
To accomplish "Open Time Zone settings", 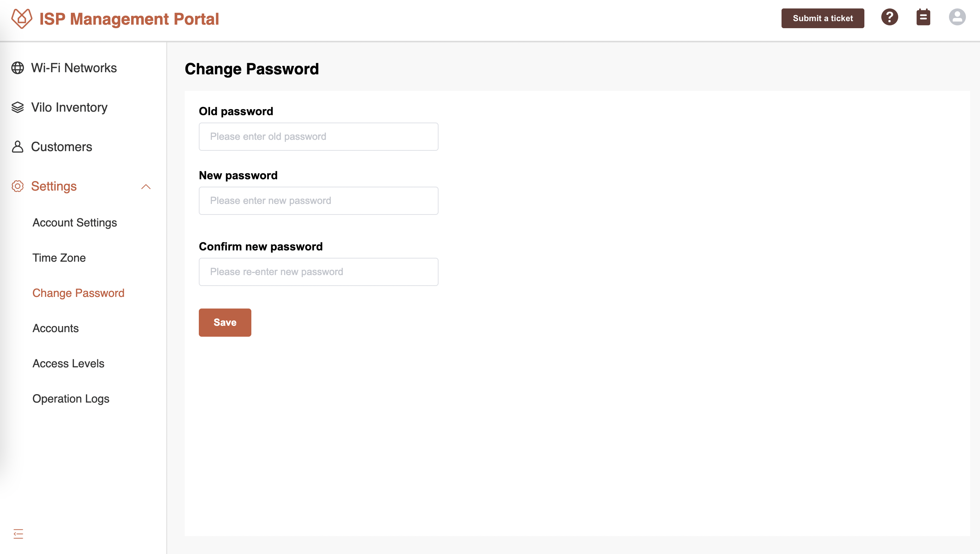I will pyautogui.click(x=59, y=257).
